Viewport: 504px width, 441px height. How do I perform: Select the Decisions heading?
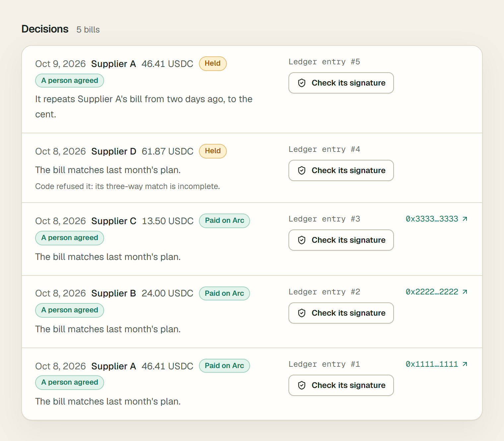point(45,29)
